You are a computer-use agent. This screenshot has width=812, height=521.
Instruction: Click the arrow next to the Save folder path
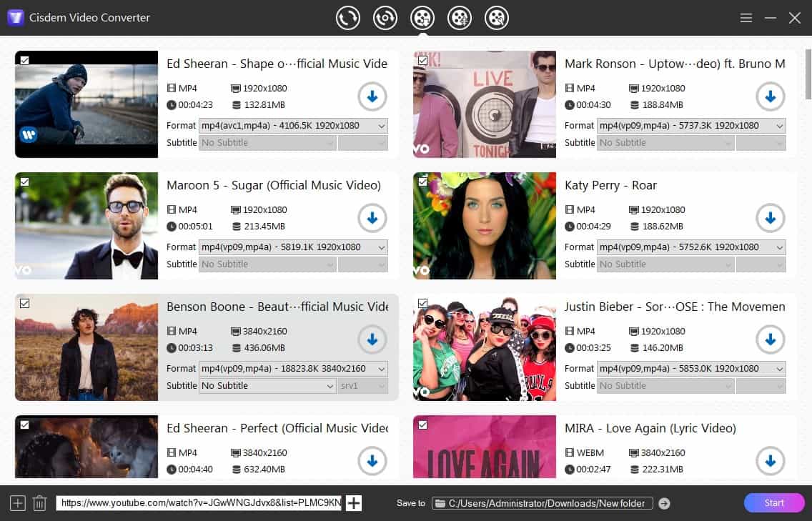[663, 502]
